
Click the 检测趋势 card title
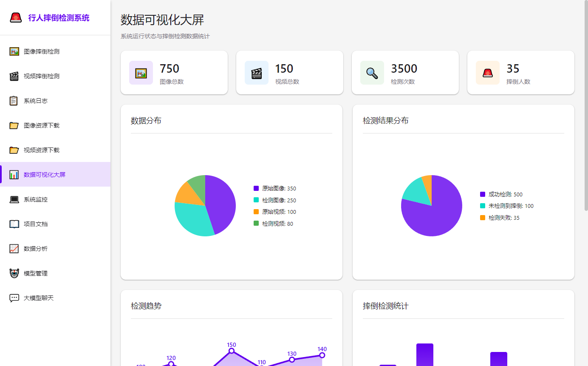(146, 306)
